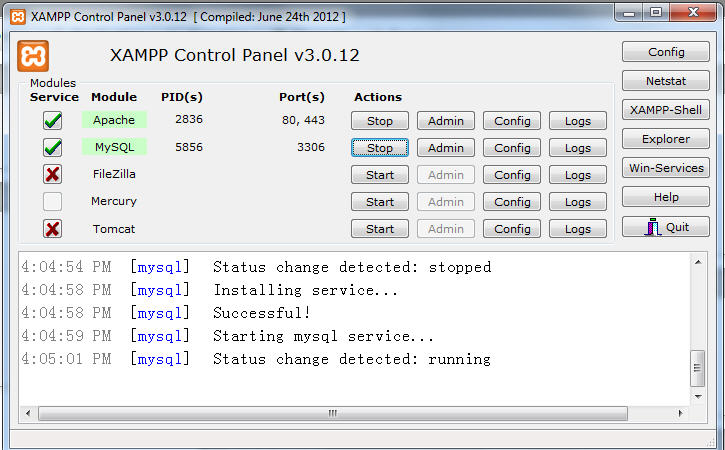Click XAMPP icon in window title bar
Image resolution: width=725 pixels, height=450 pixels.
(16, 16)
